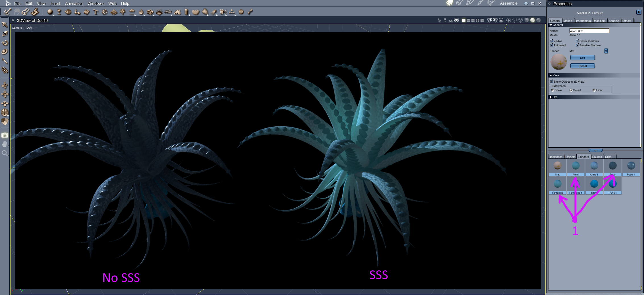Click the magnifier zoom tool
Viewport: 644px width, 295px height.
click(x=5, y=154)
